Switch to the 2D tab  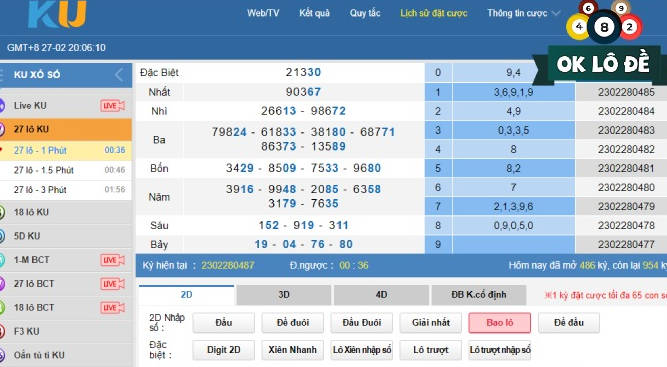(x=186, y=295)
